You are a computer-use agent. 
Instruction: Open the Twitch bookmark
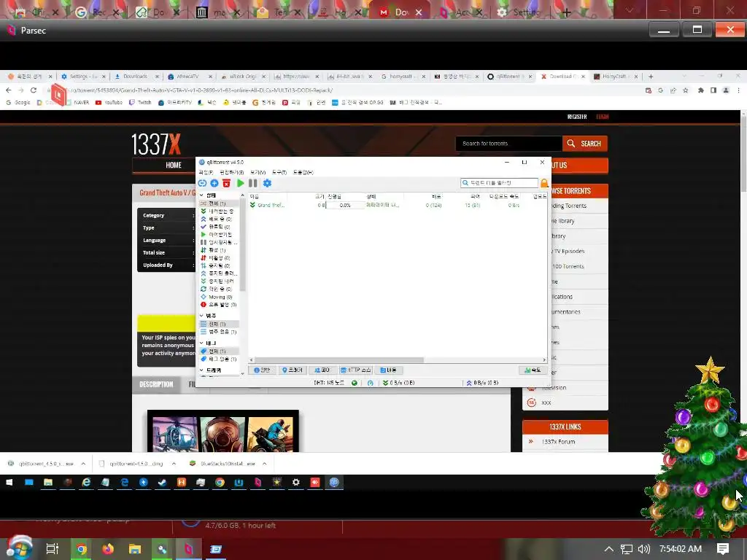click(x=140, y=102)
